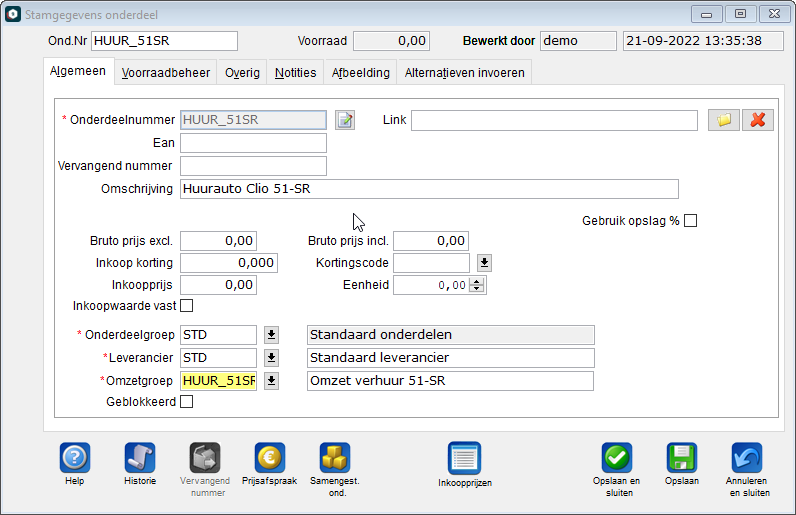Open Samengest. ond. boxes icon
The image size is (796, 515).
point(335,458)
